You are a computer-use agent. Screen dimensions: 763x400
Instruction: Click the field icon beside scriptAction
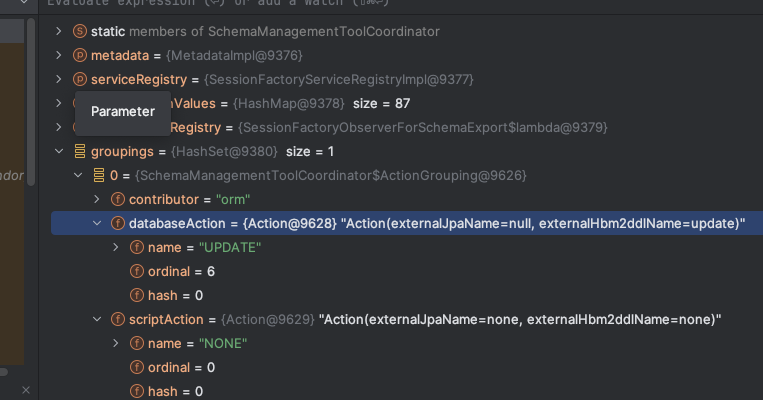point(118,319)
